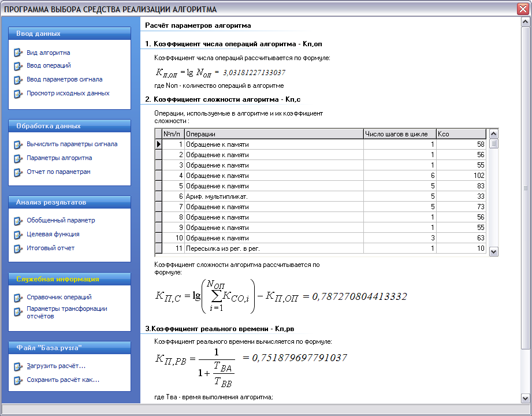The image size is (532, 416).
Task: Click Ксо value 83 in row 5
Action: tap(461, 186)
